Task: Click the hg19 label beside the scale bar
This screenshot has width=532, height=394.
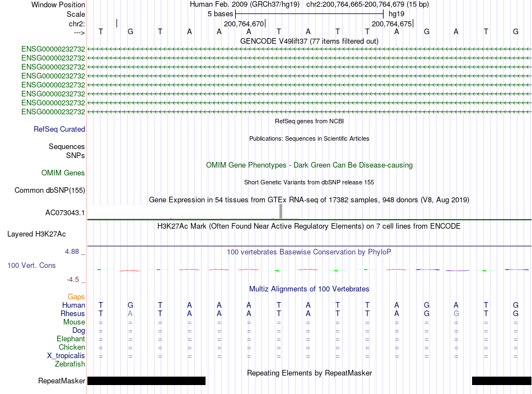Action: 396,14
